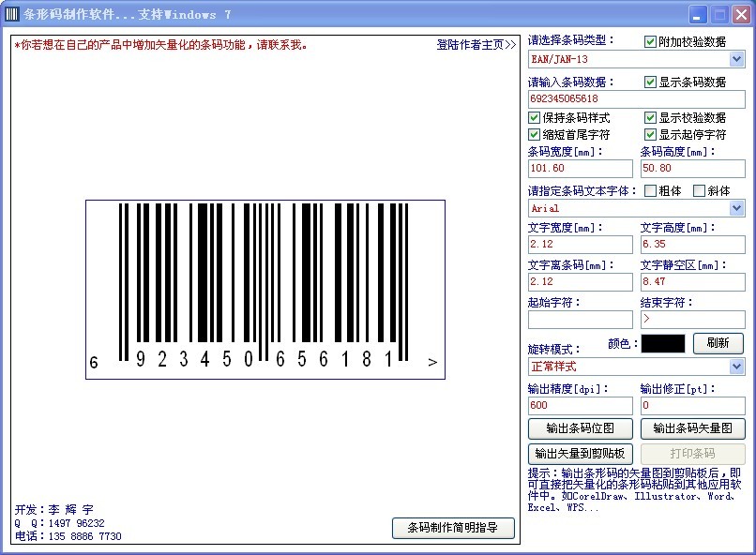
Task: Click the barcode app icon in title bar
Action: coord(12,14)
